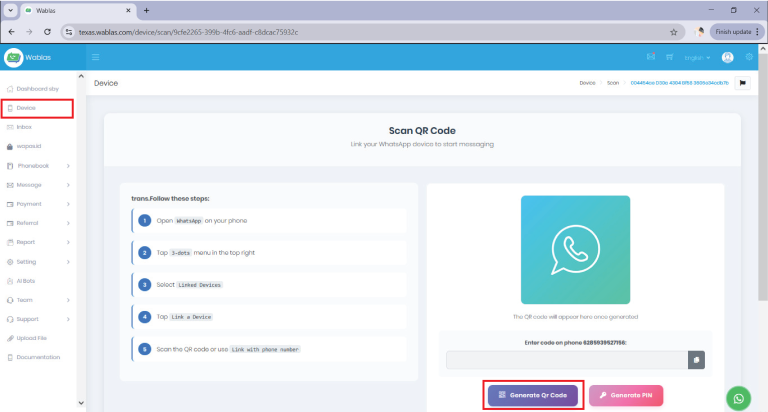Click the Device breadcrumb link
768x412 pixels.
(587, 83)
